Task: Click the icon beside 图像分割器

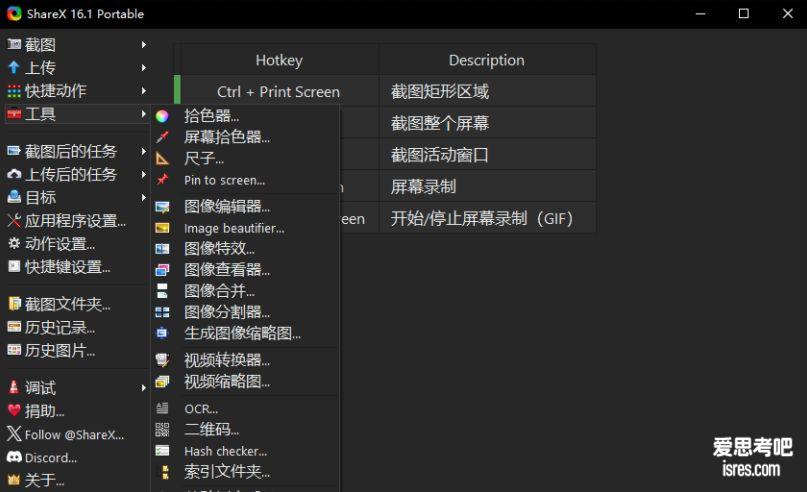Action: (162, 312)
